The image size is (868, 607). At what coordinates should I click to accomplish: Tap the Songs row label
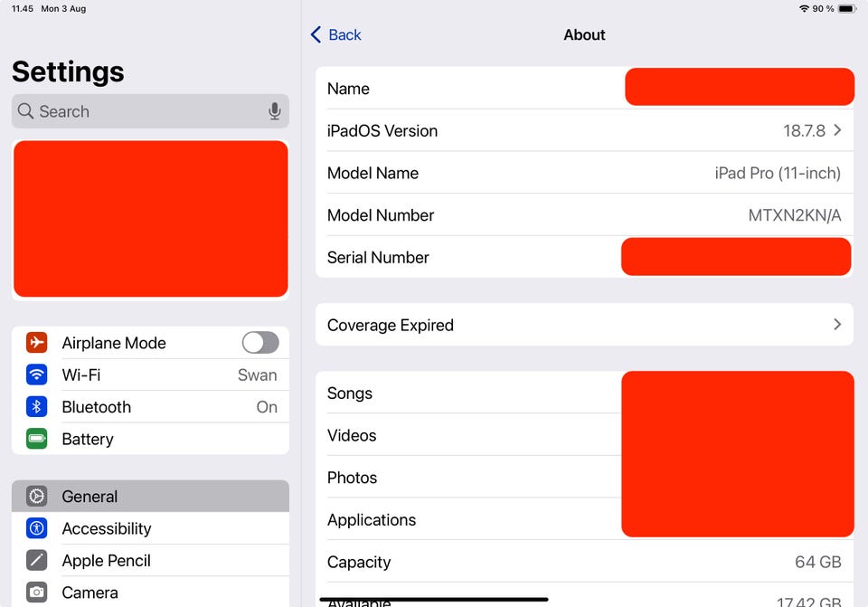(350, 394)
